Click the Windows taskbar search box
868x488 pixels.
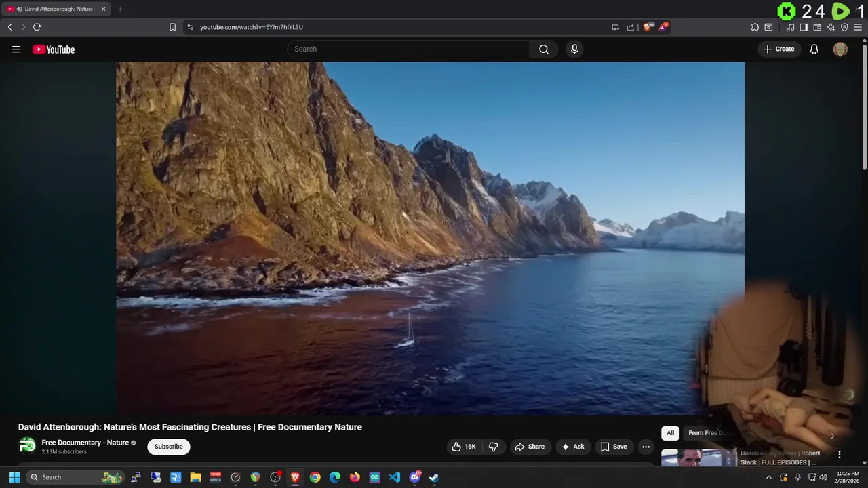click(75, 477)
